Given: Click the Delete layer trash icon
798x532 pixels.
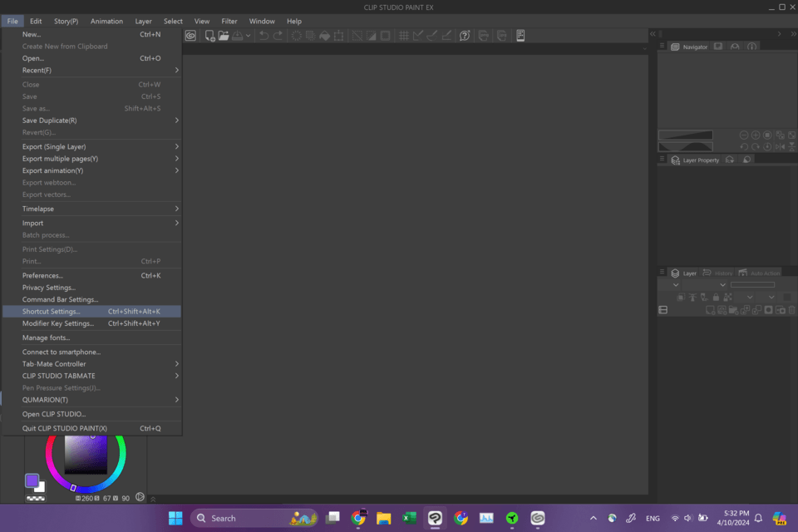Looking at the screenshot, I should coord(792,310).
